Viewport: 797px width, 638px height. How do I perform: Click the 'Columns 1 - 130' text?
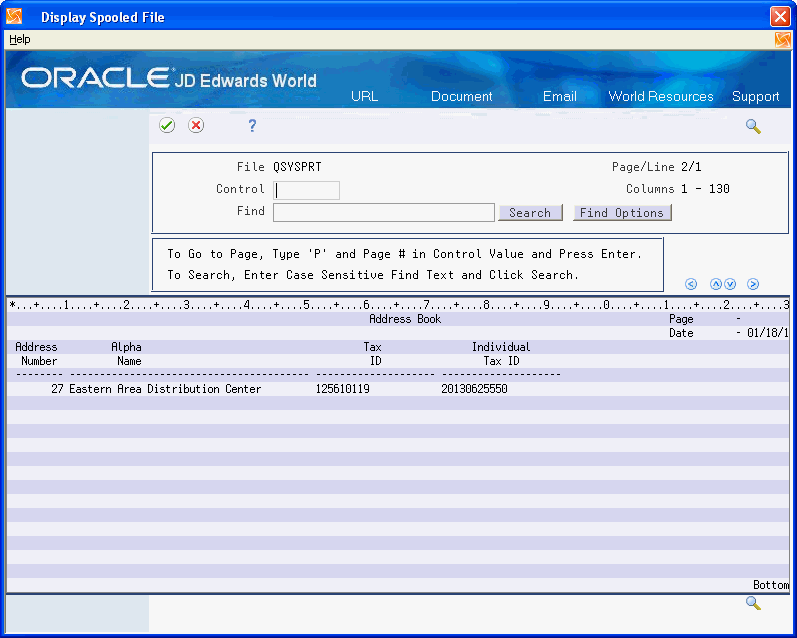[678, 189]
